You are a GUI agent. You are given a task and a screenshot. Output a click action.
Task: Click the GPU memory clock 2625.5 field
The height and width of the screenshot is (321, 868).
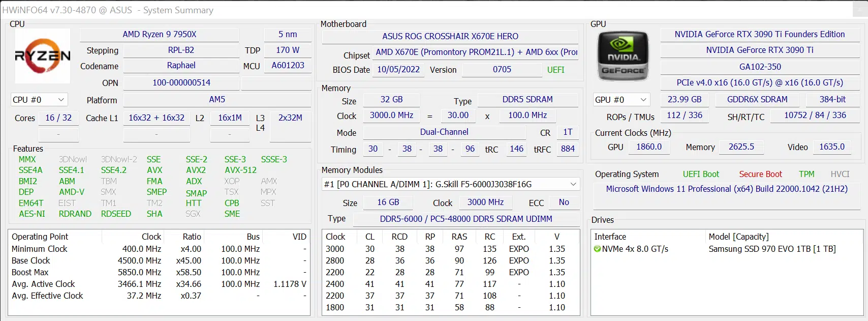coord(741,147)
